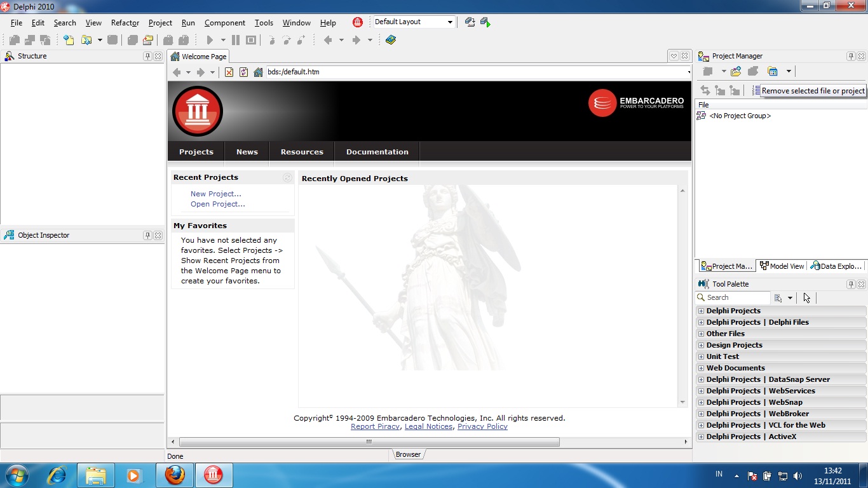Click the Program Reset stop icon
The height and width of the screenshot is (488, 868).
pyautogui.click(x=251, y=40)
